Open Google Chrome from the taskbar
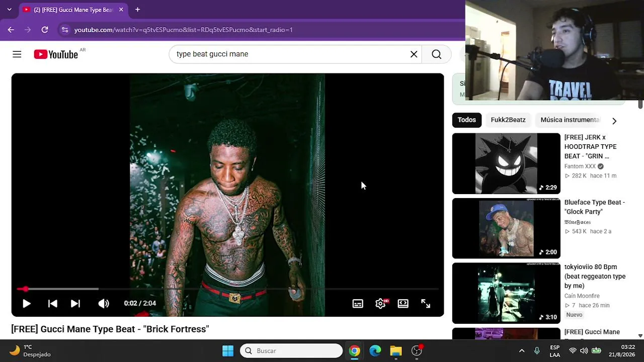The height and width of the screenshot is (362, 644). 355,351
